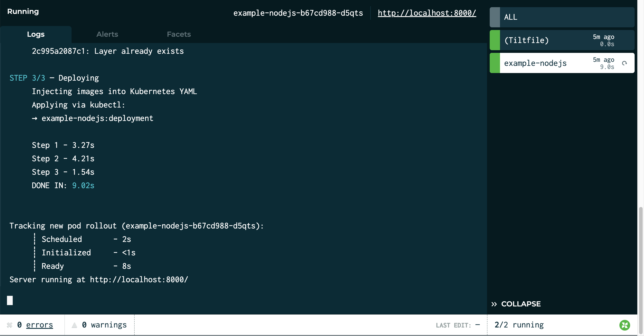Select the Logs tab
644x336 pixels.
coord(36,34)
